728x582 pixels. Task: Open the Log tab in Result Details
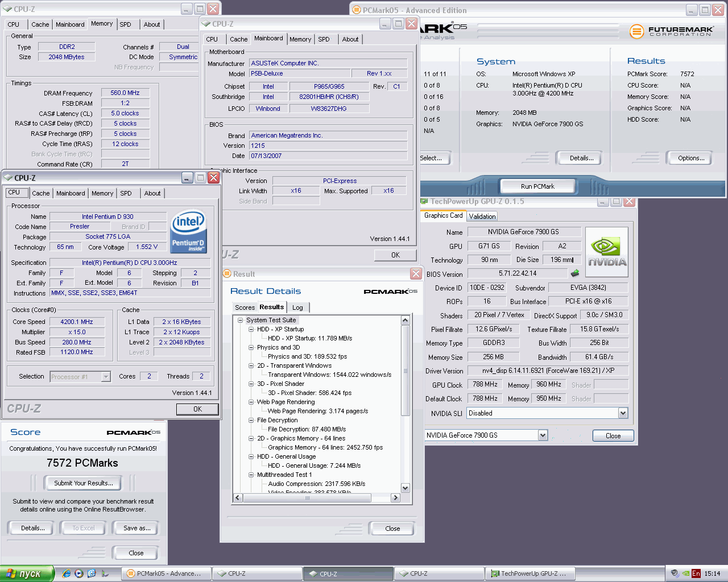tap(298, 307)
